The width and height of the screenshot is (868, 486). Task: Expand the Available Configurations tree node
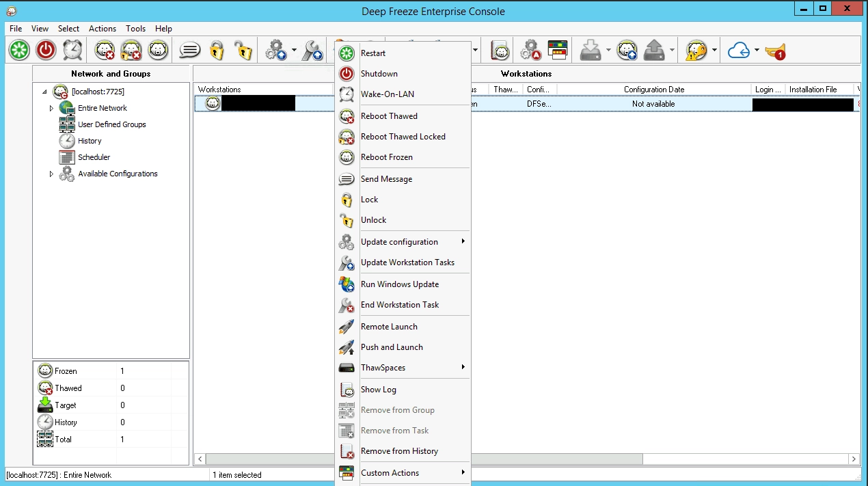(51, 174)
